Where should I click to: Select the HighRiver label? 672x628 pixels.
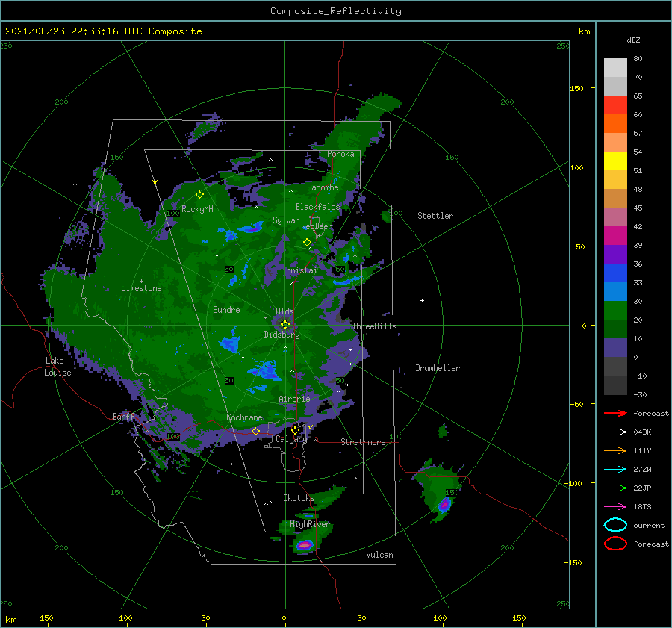309,524
